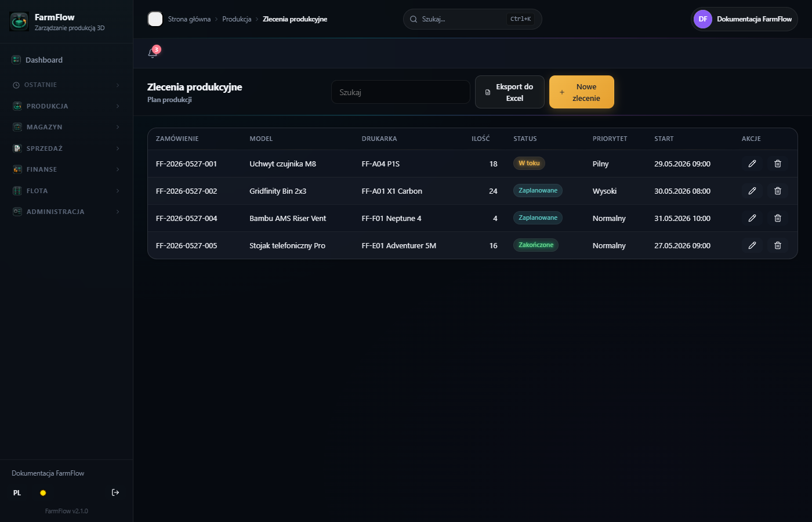The width and height of the screenshot is (812, 522).
Task: Click the FarmFlow logo icon
Action: click(19, 22)
